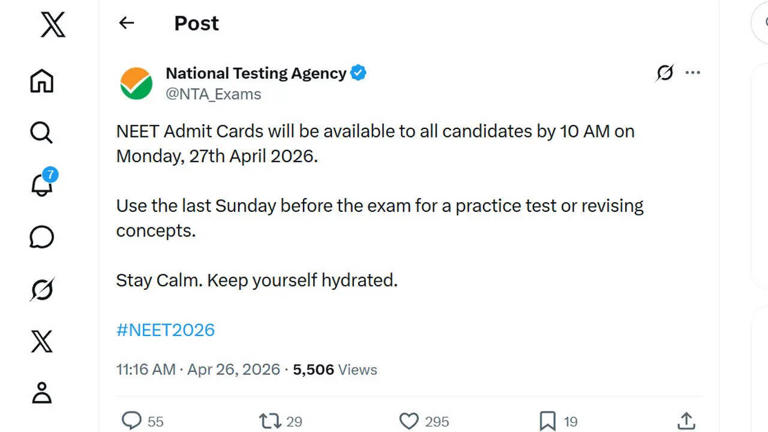The width and height of the screenshot is (768, 432).
Task: Open Profile person icon in sidebar
Action: point(42,392)
